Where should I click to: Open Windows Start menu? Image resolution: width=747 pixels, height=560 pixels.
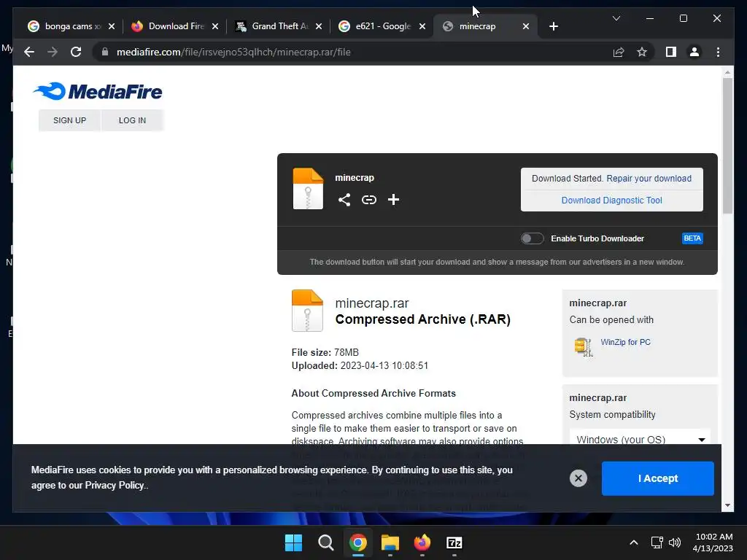(293, 542)
